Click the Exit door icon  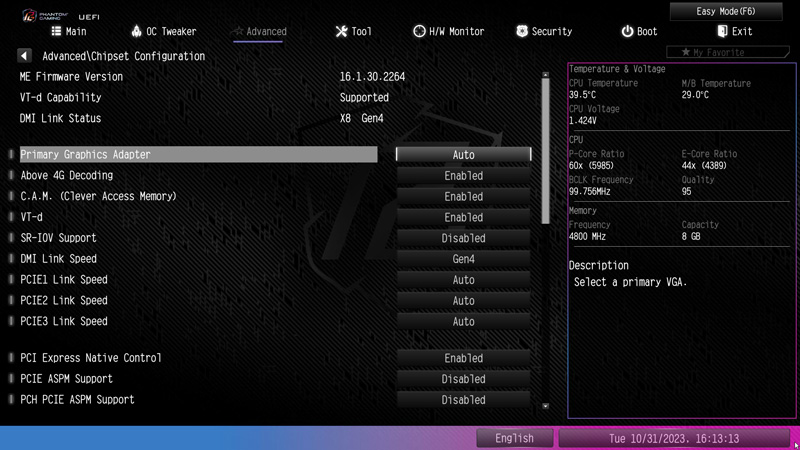click(722, 31)
